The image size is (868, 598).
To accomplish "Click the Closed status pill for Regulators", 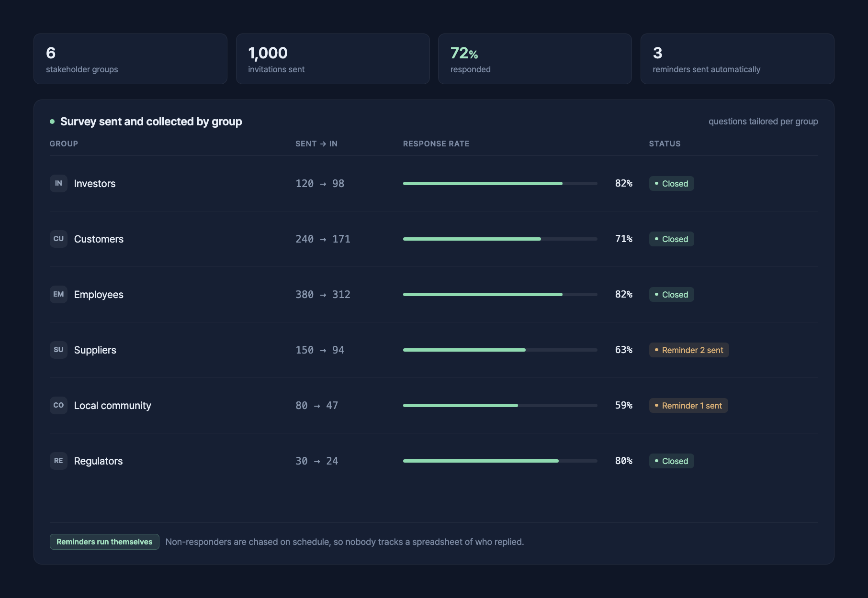I will coord(671,461).
